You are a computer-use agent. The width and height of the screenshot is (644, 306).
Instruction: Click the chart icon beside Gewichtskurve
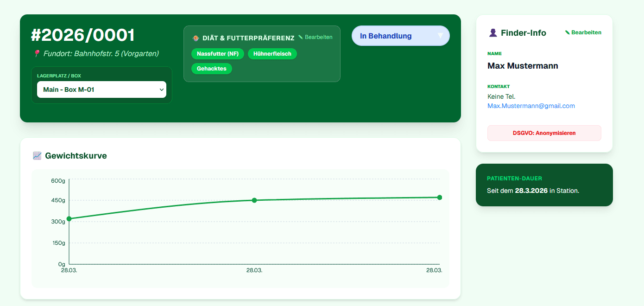(37, 156)
